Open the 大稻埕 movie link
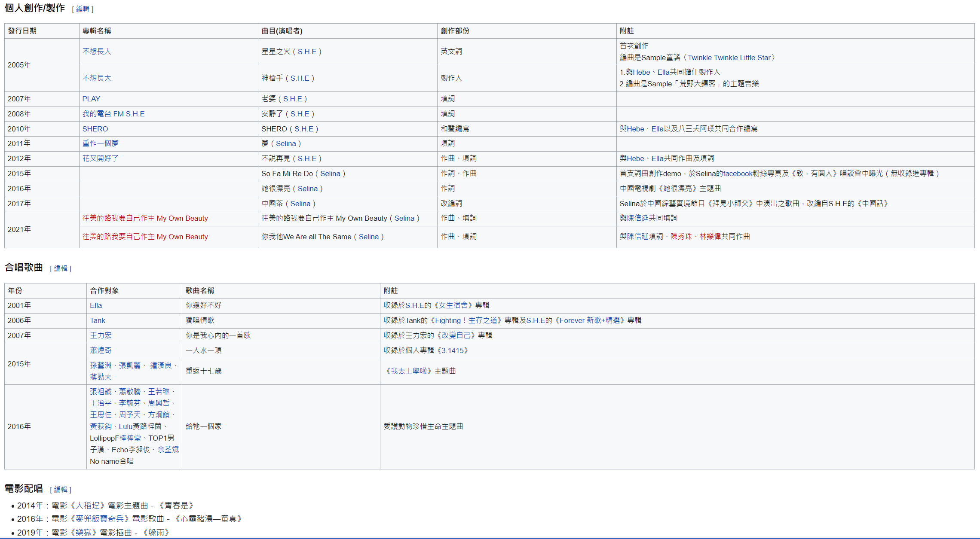 click(x=88, y=506)
